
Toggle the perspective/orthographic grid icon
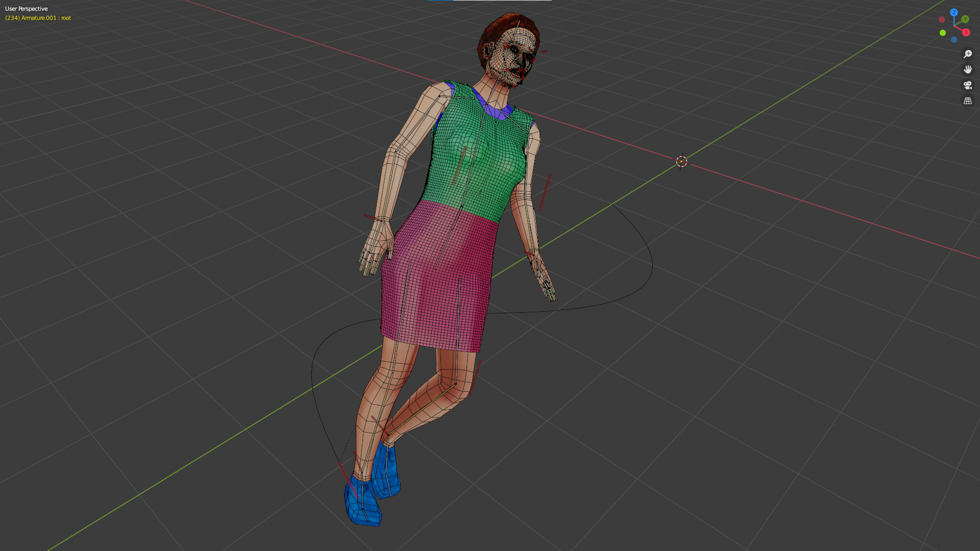[x=967, y=101]
